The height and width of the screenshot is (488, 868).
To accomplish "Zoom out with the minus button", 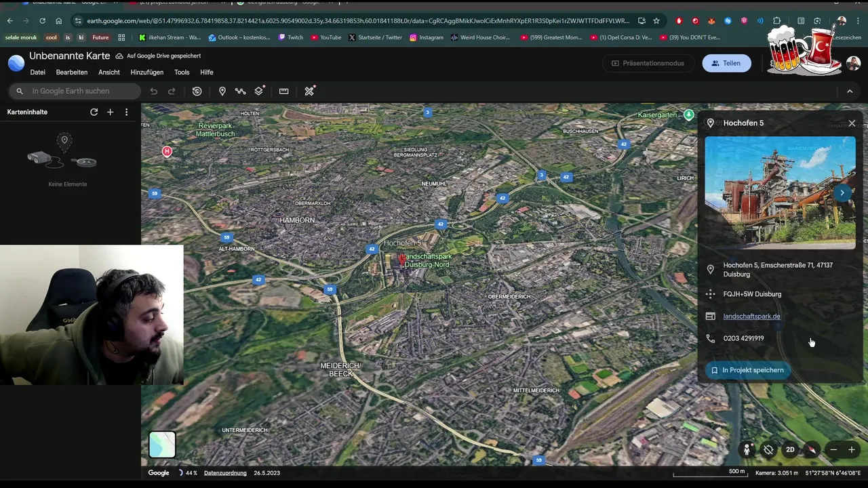I will click(833, 450).
